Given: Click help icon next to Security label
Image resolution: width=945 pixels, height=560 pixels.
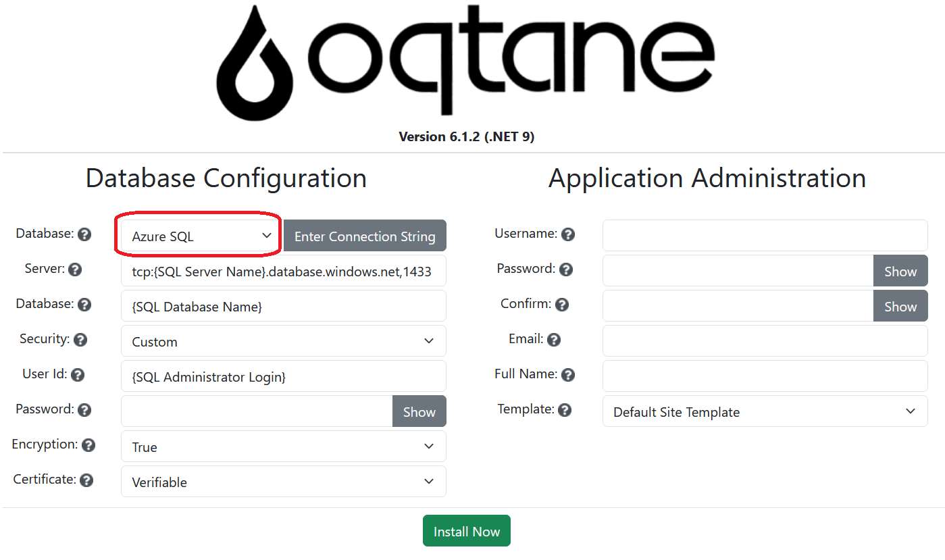Looking at the screenshot, I should click(x=80, y=340).
